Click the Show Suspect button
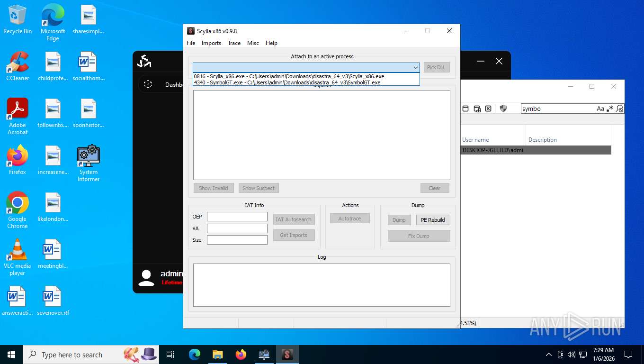644x364 pixels. tap(258, 188)
